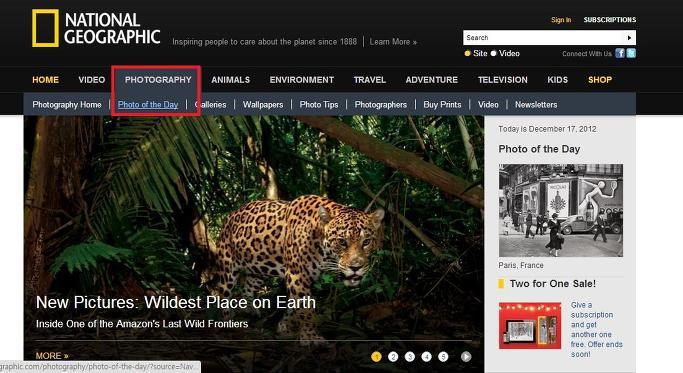Advance the slideshow with next arrow
The width and height of the screenshot is (683, 373).
(466, 356)
